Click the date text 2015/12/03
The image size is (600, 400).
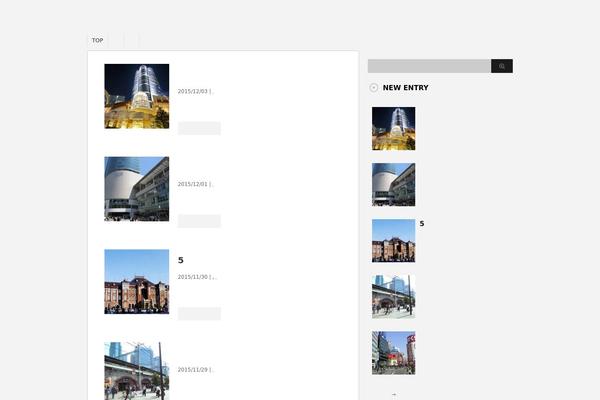[x=192, y=91]
